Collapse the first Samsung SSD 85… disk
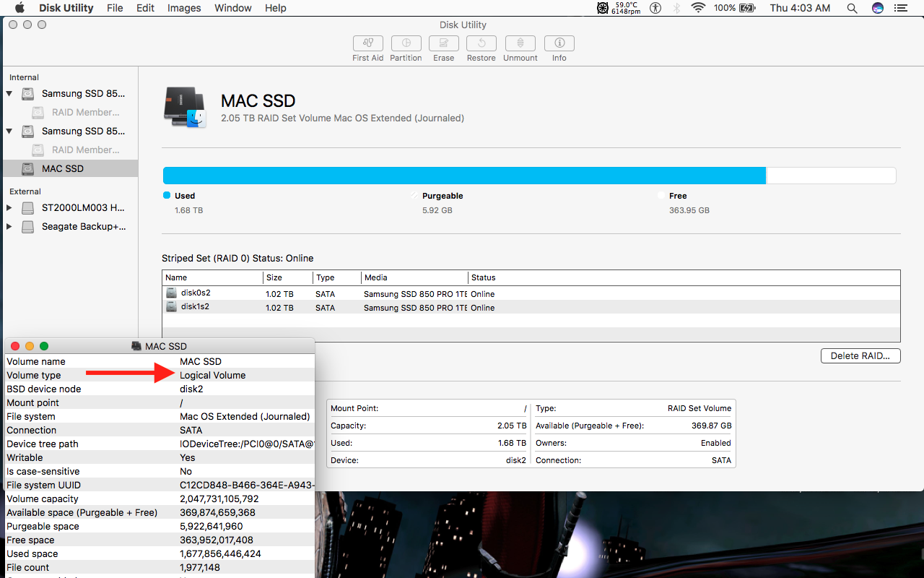The width and height of the screenshot is (924, 578). click(x=9, y=94)
